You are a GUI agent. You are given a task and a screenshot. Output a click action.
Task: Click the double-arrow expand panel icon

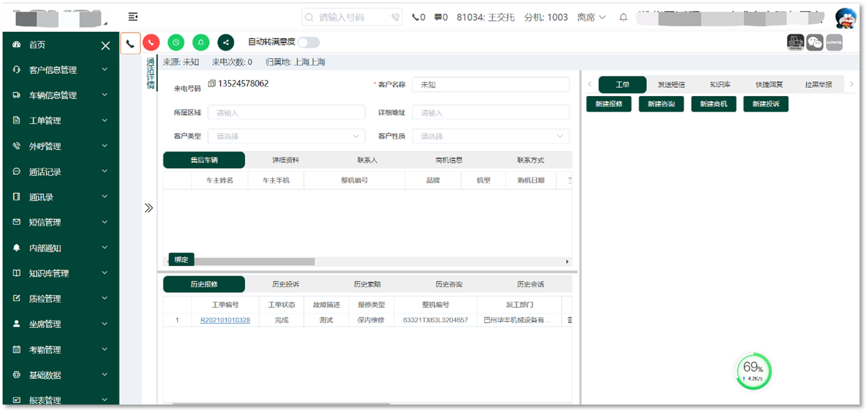(148, 208)
